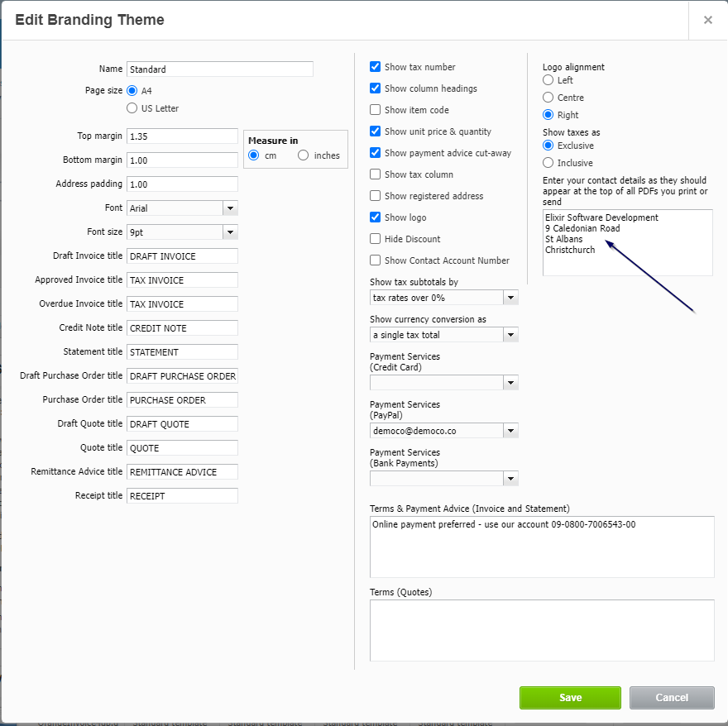This screenshot has height=726, width=728.
Task: Click the Credit Note title field
Action: (182, 327)
